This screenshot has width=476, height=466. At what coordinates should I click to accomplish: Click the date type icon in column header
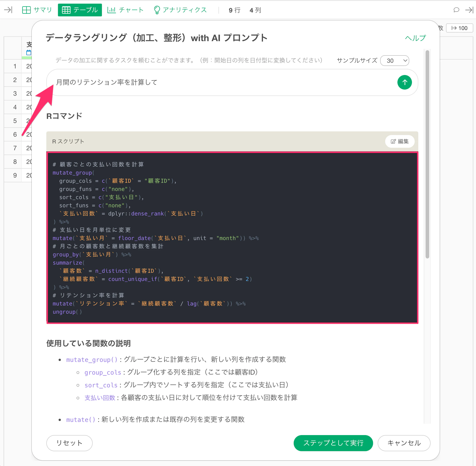click(x=29, y=53)
